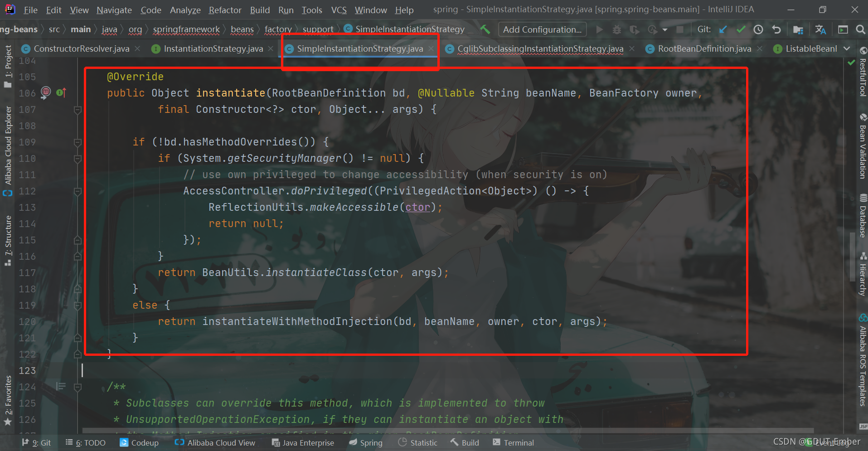Click the Git Commit checkmark icon

[x=741, y=29]
